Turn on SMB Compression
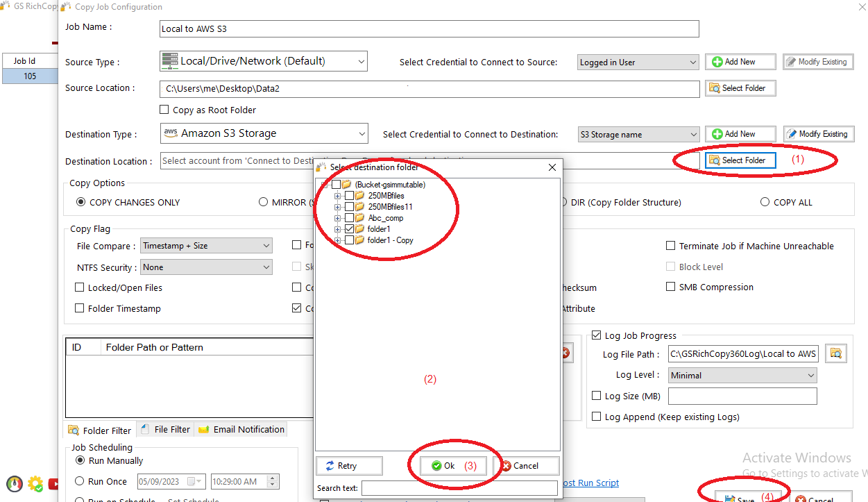Image resolution: width=868 pixels, height=502 pixels. [671, 287]
